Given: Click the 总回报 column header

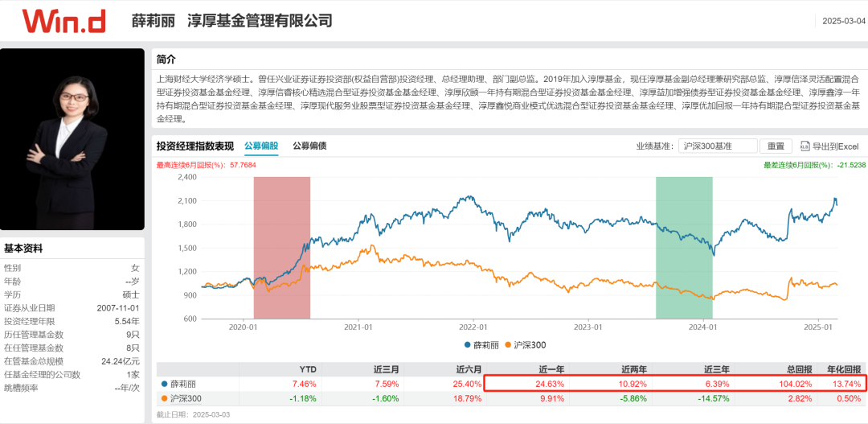Looking at the screenshot, I should pos(798,368).
